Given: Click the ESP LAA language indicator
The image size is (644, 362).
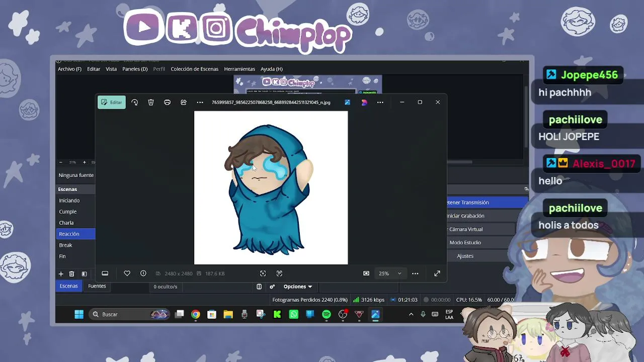Looking at the screenshot, I should (x=449, y=314).
